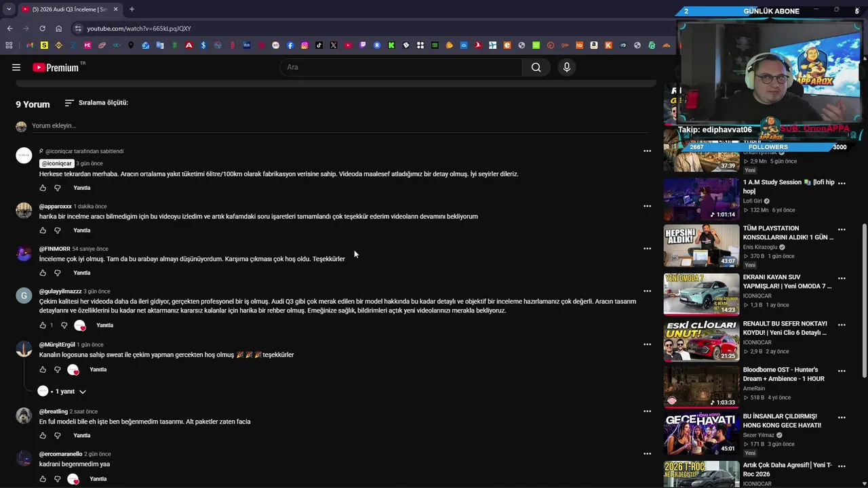Open options menu for @iconiqcar comment
This screenshot has height=488, width=868.
pos(647,151)
